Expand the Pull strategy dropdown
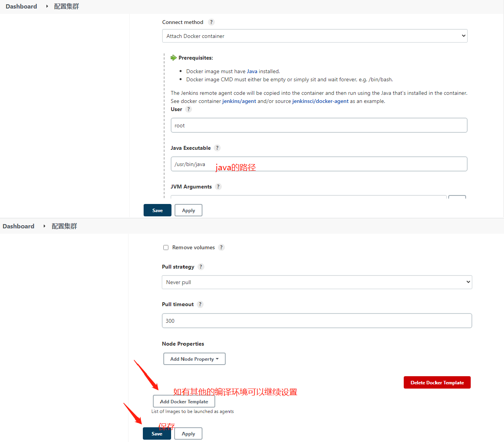 317,282
